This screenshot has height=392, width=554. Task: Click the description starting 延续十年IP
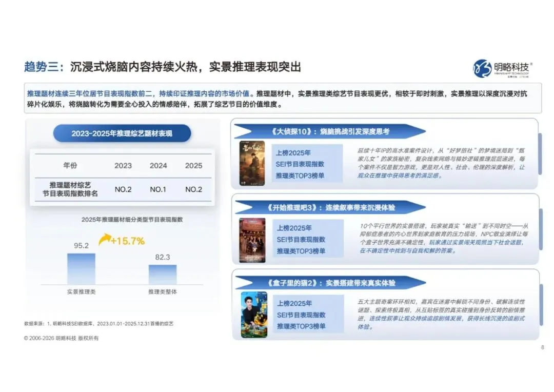pos(441,163)
